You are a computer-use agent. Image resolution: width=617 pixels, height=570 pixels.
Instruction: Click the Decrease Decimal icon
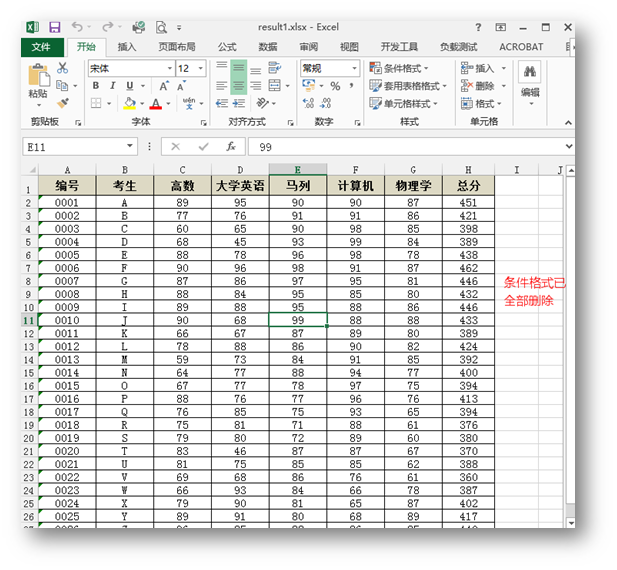pyautogui.click(x=325, y=103)
